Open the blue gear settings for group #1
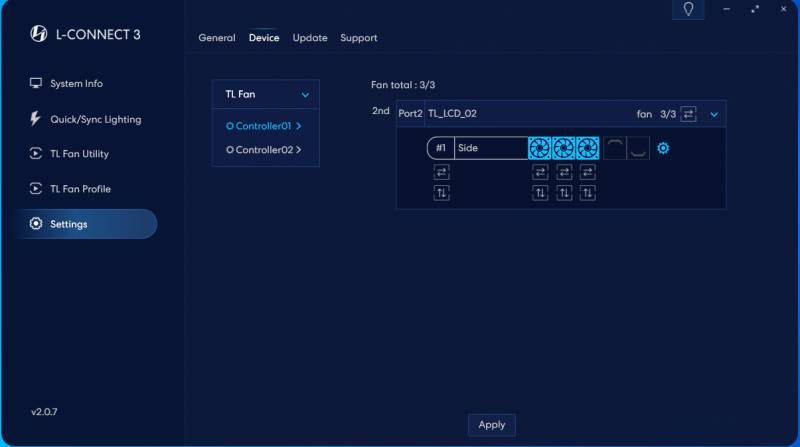This screenshot has height=447, width=800. coord(663,148)
